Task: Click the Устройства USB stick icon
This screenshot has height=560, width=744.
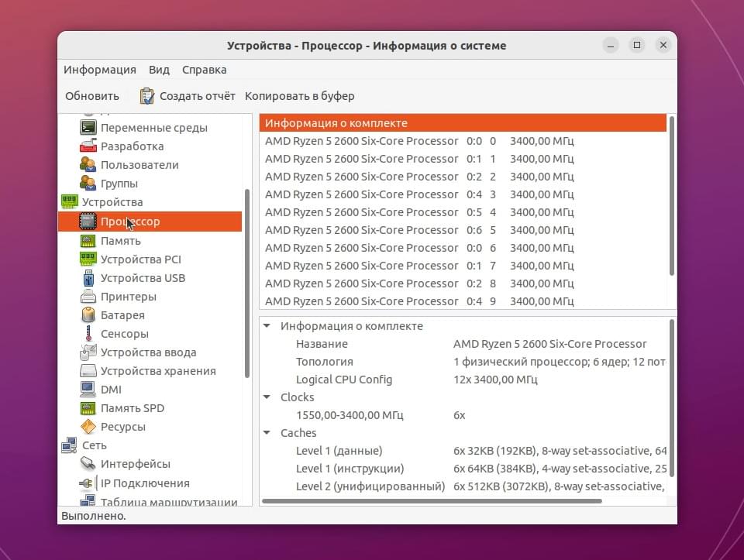Action: coord(88,278)
